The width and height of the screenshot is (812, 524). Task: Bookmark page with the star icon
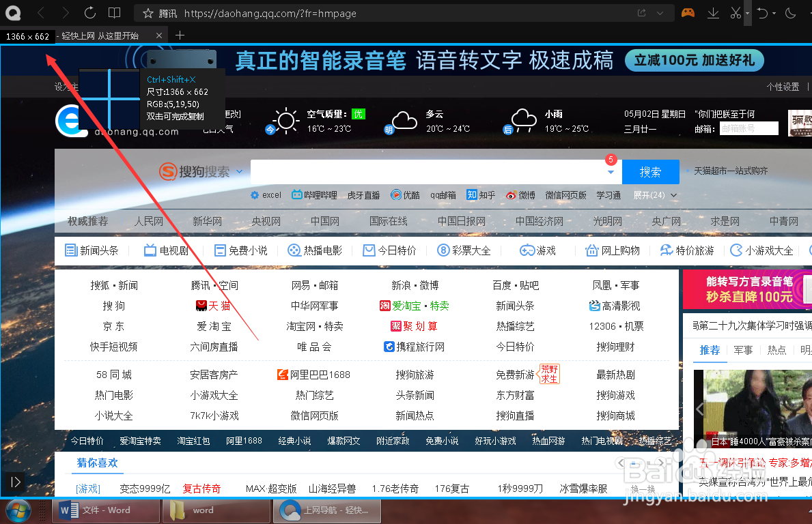[x=148, y=14]
